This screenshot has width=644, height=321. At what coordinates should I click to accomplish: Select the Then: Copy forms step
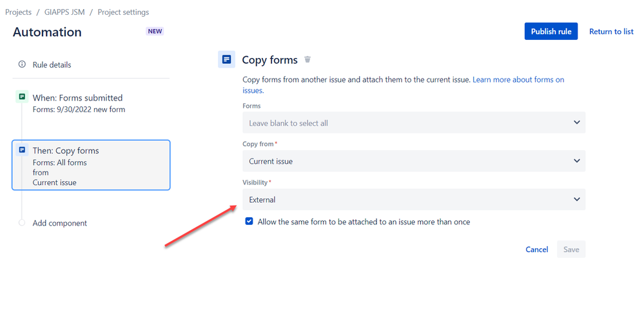tap(91, 165)
